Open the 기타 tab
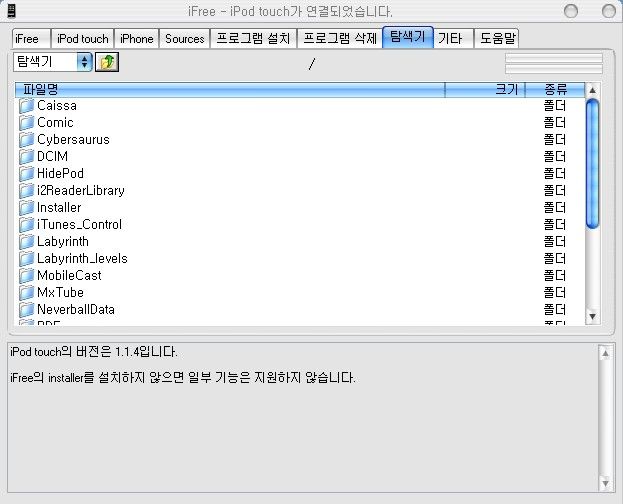623x504 pixels. pos(453,39)
